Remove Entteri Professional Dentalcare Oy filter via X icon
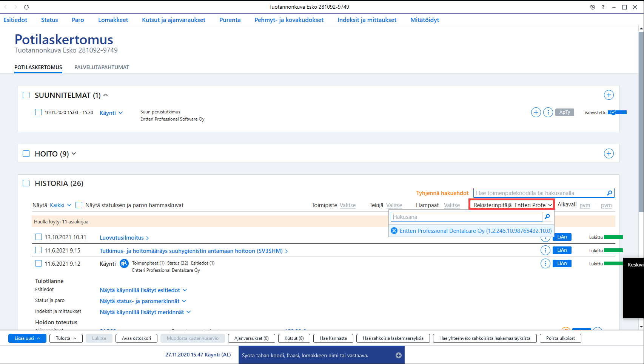 pos(394,231)
